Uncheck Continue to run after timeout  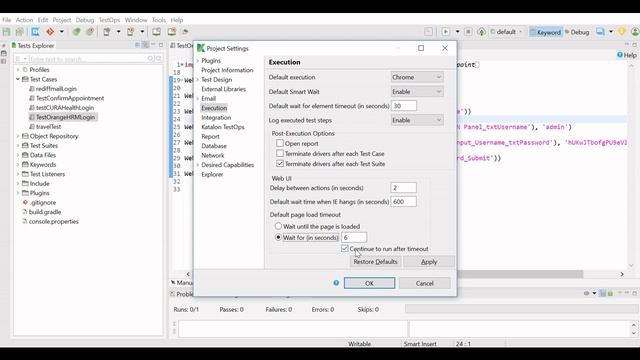click(344, 249)
